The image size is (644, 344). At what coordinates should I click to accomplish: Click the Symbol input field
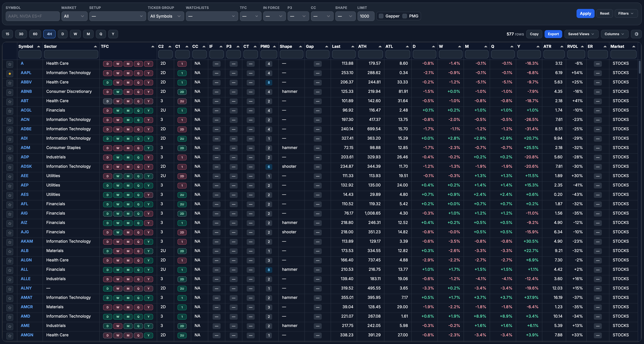(33, 16)
